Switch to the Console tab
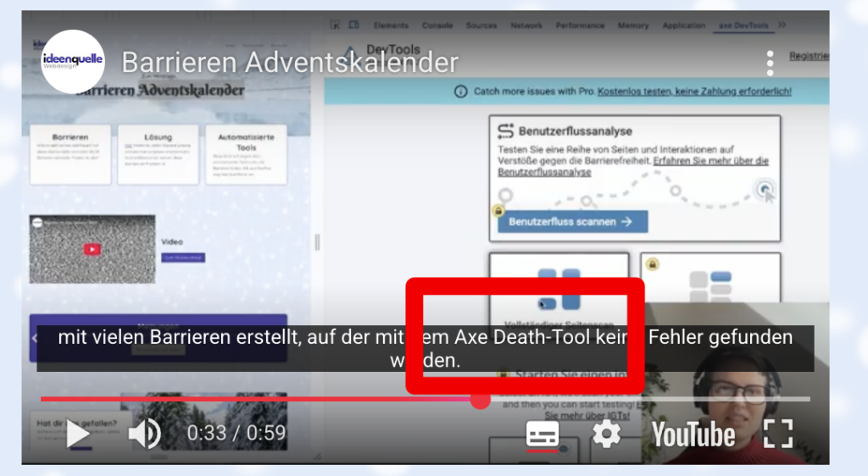Viewport: 868px width, 476px height. coord(437,25)
